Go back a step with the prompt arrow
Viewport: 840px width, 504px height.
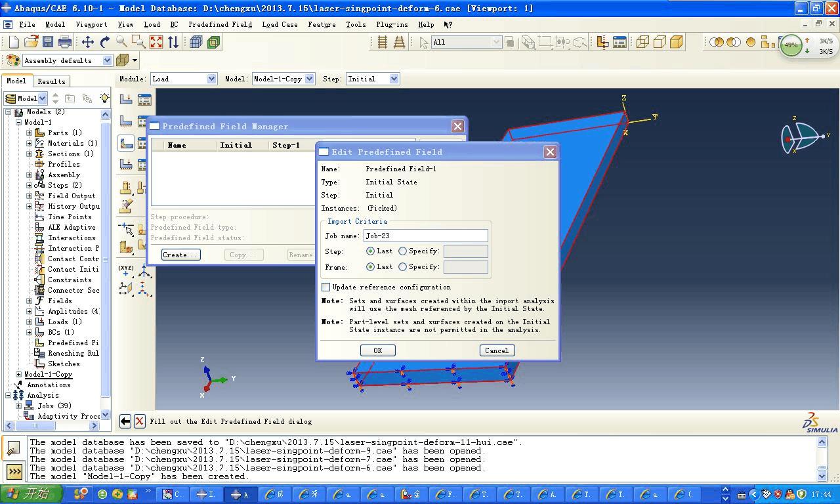pyautogui.click(x=125, y=421)
